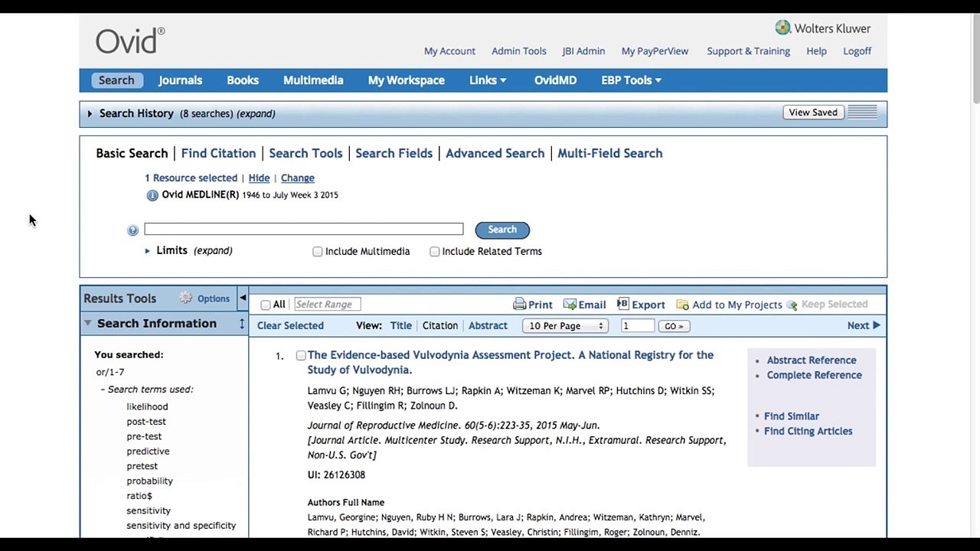Switch to Search Fields mode
Viewport: 980px width, 551px height.
394,153
